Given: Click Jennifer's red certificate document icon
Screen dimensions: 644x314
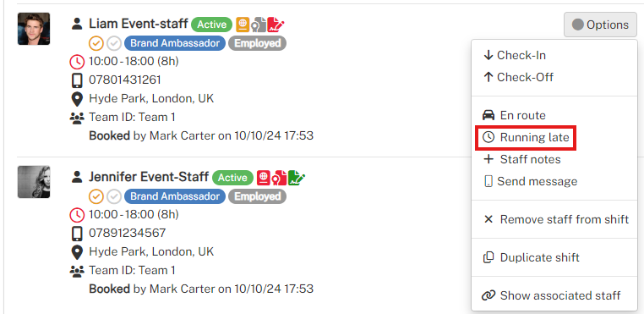Looking at the screenshot, I should [x=279, y=178].
